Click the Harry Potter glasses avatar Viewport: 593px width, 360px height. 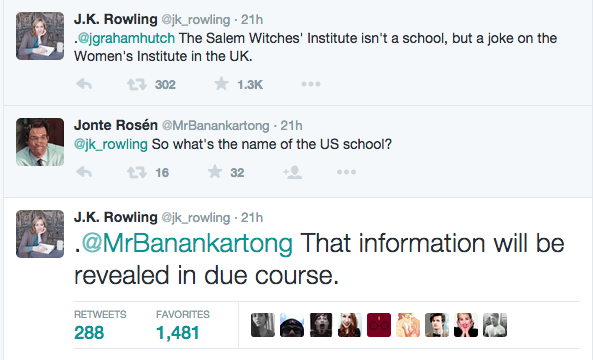coord(379,325)
